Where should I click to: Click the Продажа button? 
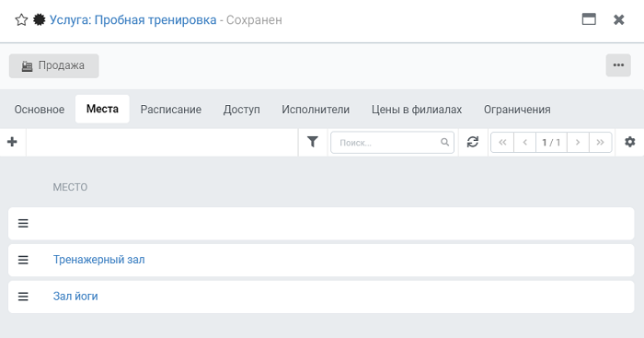pyautogui.click(x=53, y=65)
